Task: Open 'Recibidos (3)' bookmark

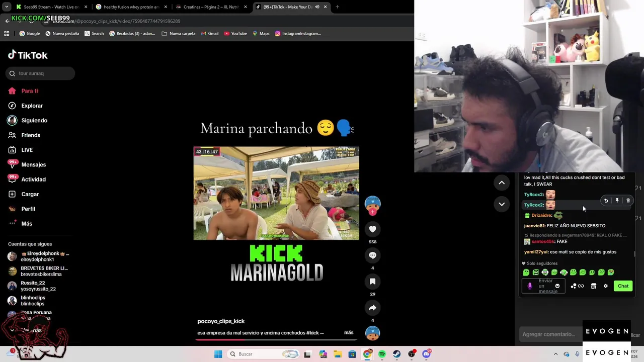Action: tap(132, 34)
